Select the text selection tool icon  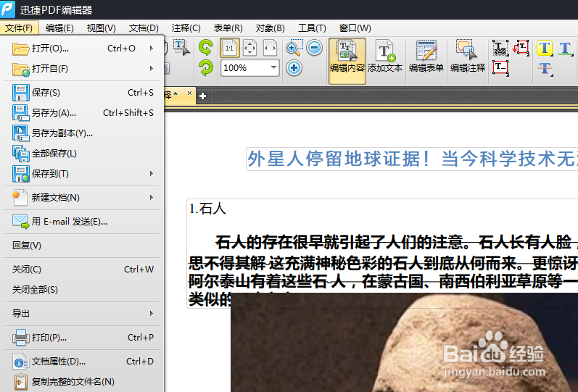[x=181, y=48]
